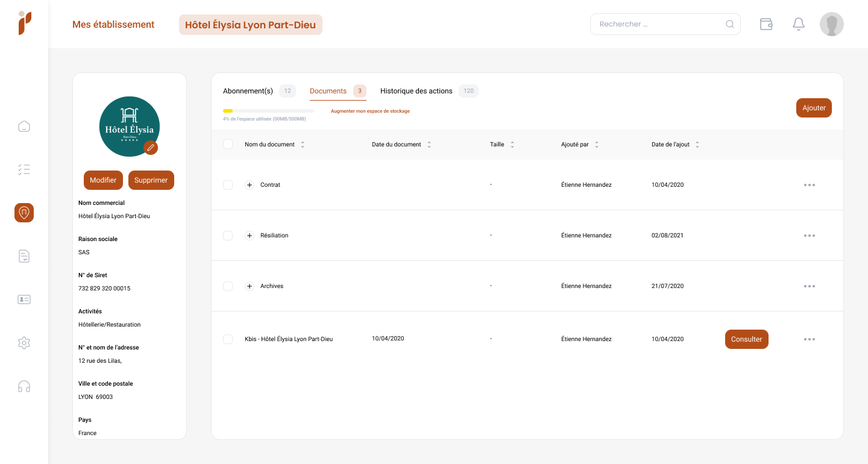Click the date 02/08/2021 in Résiliation row
Screen dimensions: 868x464
(x=668, y=236)
